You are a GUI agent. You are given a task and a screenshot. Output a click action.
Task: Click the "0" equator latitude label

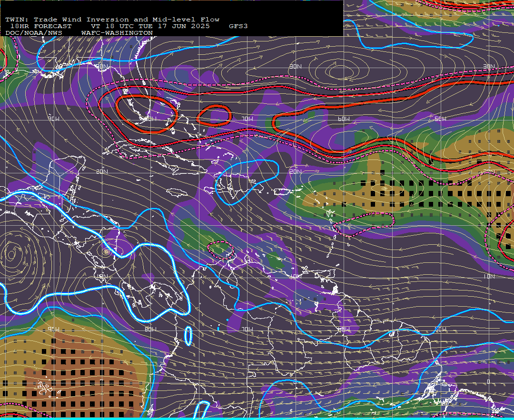coord(488,381)
